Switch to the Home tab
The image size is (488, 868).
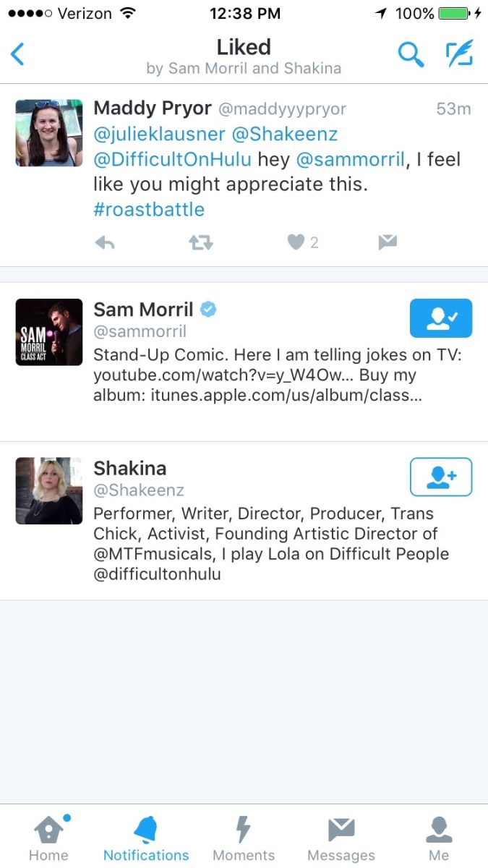[48, 838]
